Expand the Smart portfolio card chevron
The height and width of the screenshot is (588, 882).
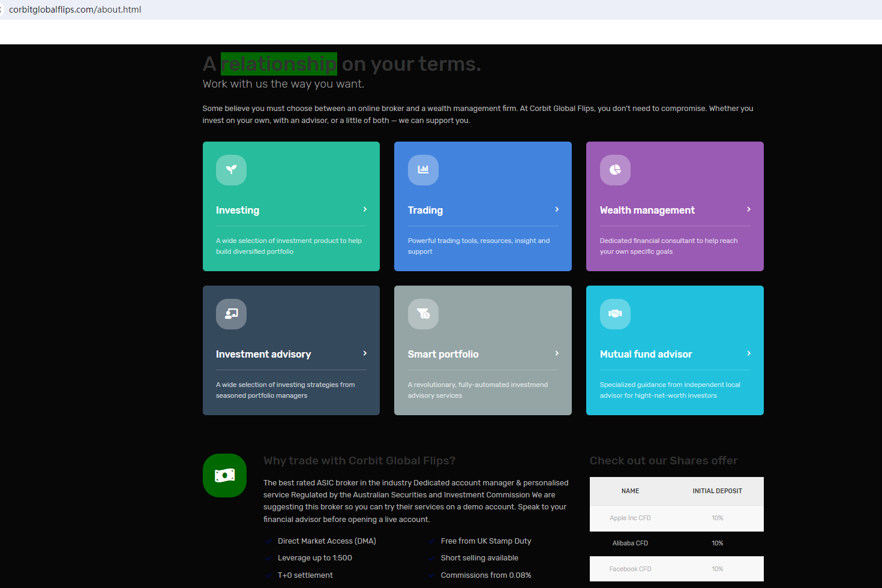[x=557, y=353]
